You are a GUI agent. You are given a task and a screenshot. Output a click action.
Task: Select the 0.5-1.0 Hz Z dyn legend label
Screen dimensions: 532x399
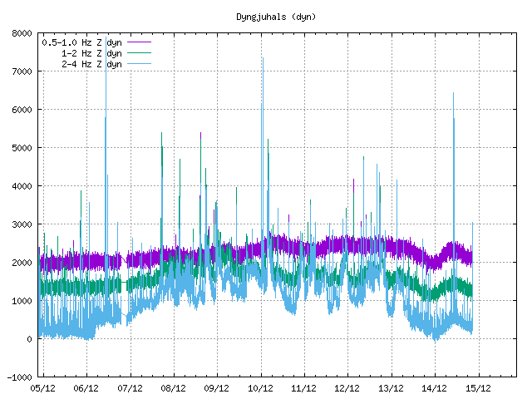tap(81, 42)
